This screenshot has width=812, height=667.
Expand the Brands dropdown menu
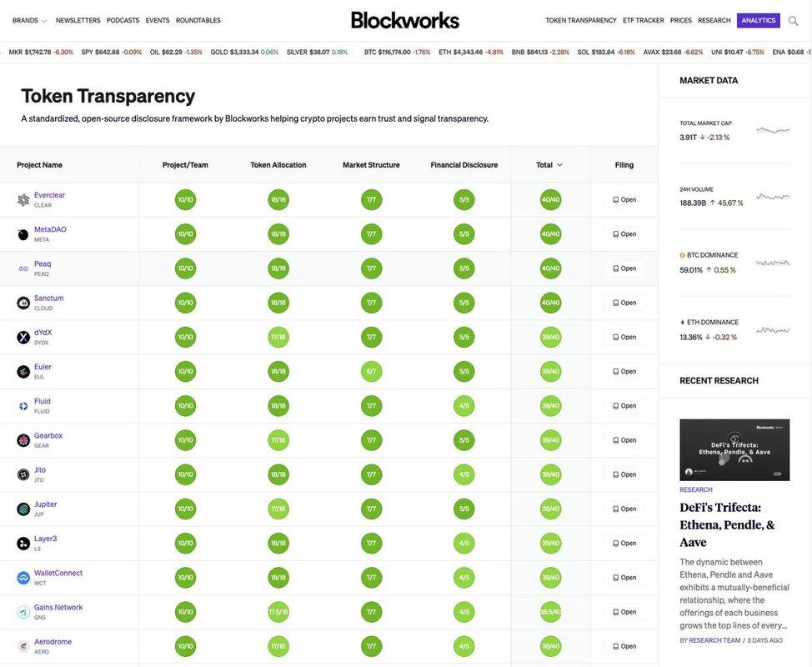29,21
